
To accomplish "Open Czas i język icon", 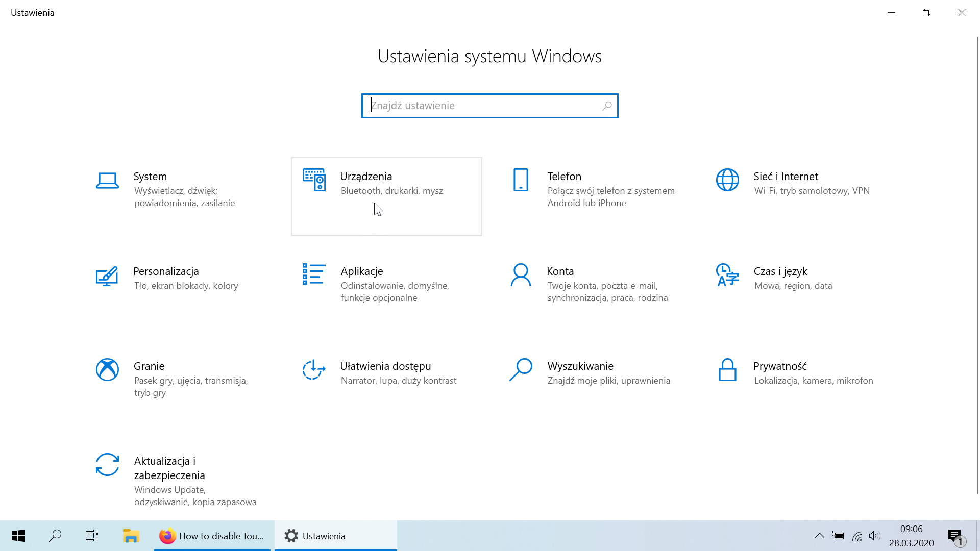I will click(727, 275).
